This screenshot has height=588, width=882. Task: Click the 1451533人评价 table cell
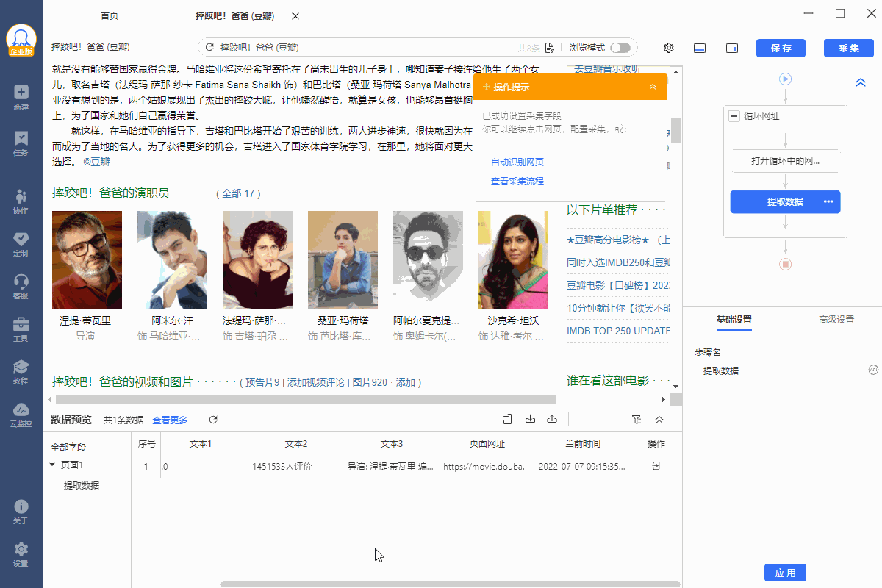coord(282,466)
